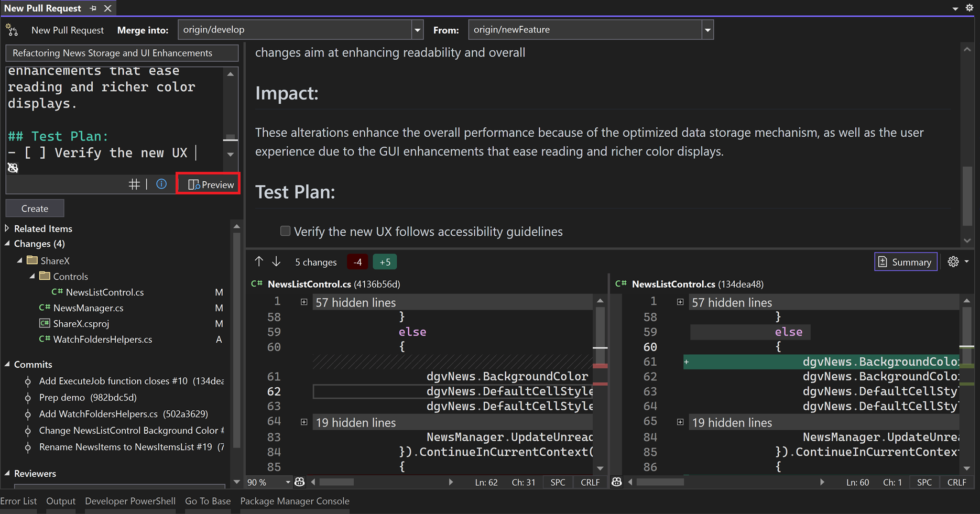
Task: Click the Create button
Action: pyautogui.click(x=35, y=208)
